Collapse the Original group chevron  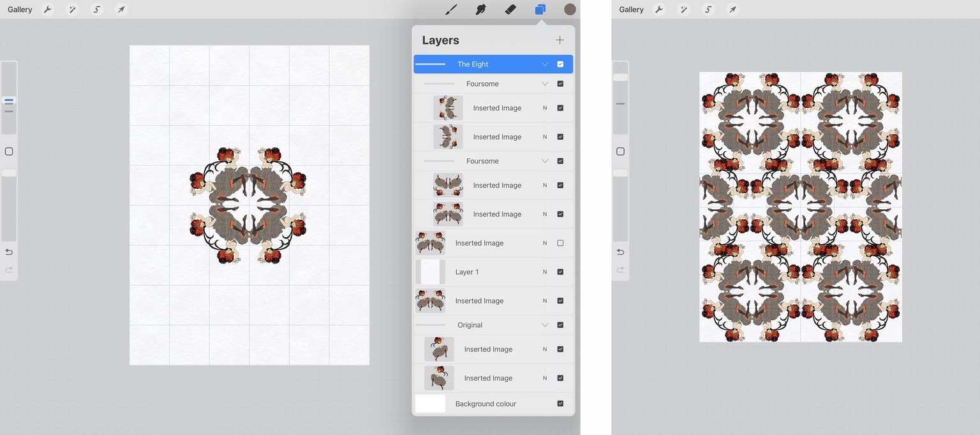[x=545, y=325]
